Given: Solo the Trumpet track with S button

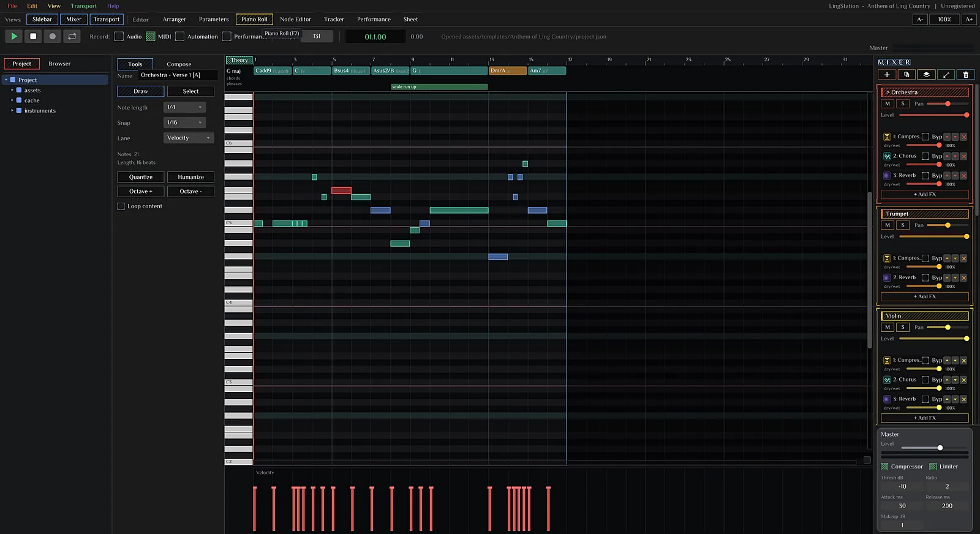Looking at the screenshot, I should click(x=902, y=225).
